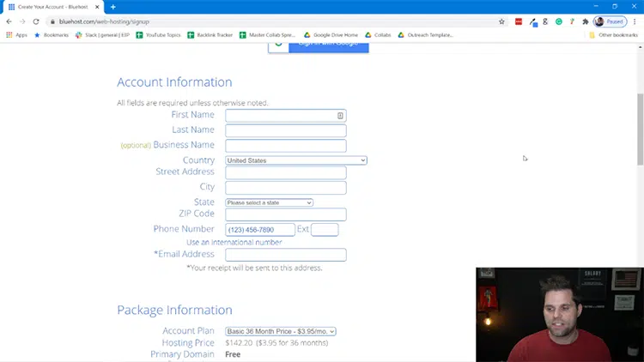644x362 pixels.
Task: Click into the Phone Number field
Action: 259,230
